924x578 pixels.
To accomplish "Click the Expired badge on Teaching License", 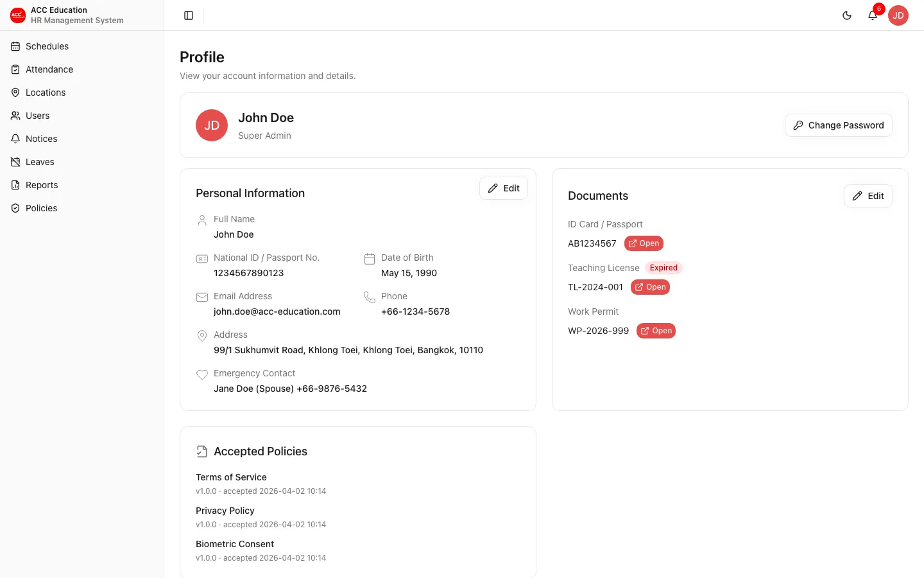I will (663, 268).
